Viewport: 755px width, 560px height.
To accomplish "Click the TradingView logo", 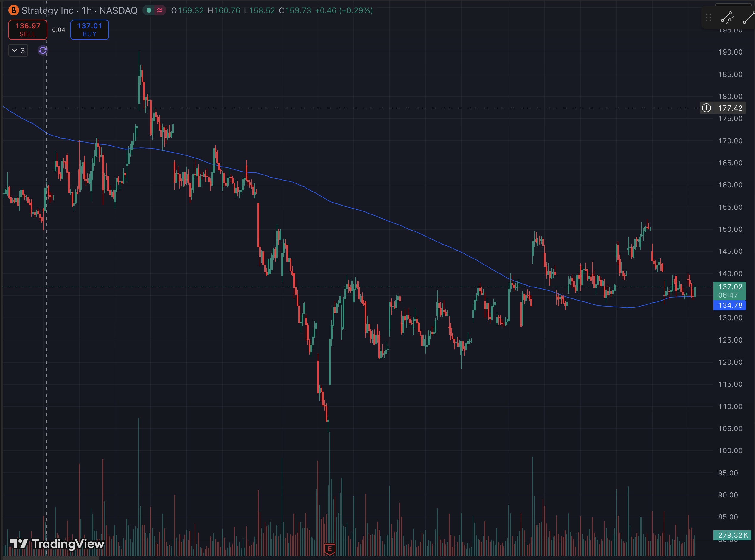I will coord(57,544).
